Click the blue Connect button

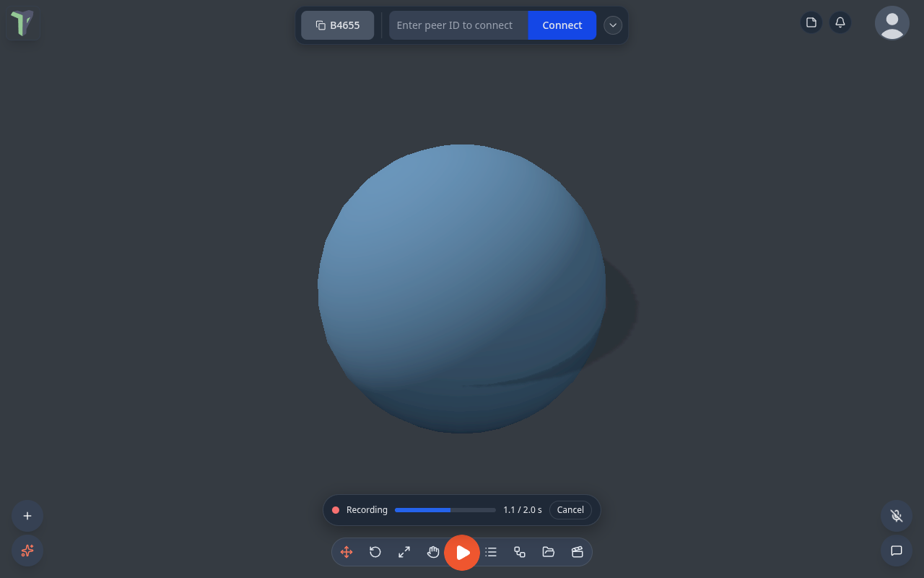click(x=562, y=25)
